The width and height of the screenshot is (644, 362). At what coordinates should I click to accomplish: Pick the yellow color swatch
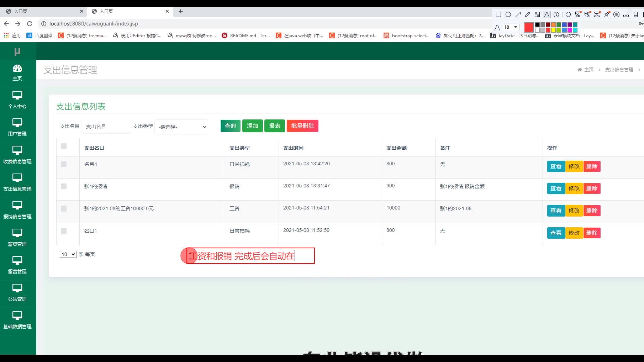point(553,30)
